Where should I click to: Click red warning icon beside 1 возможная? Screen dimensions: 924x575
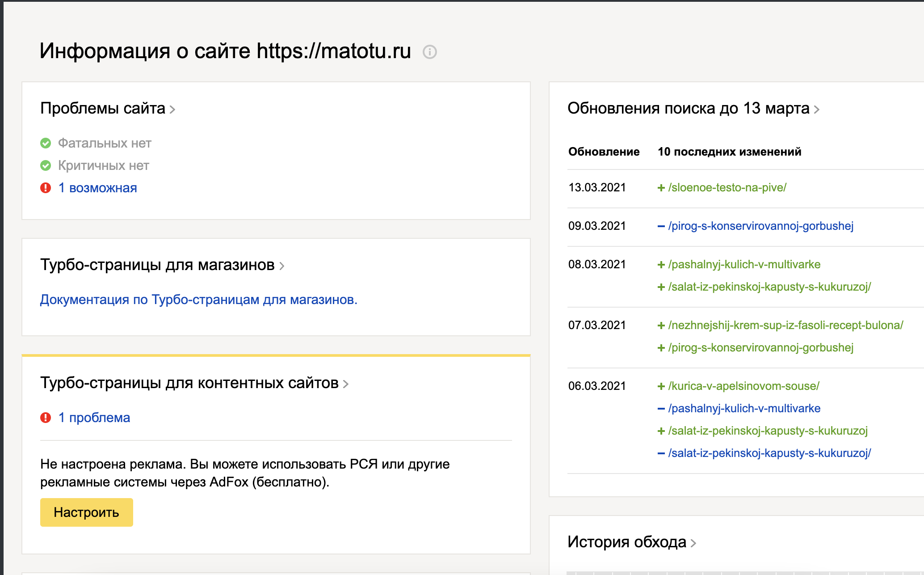[46, 188]
